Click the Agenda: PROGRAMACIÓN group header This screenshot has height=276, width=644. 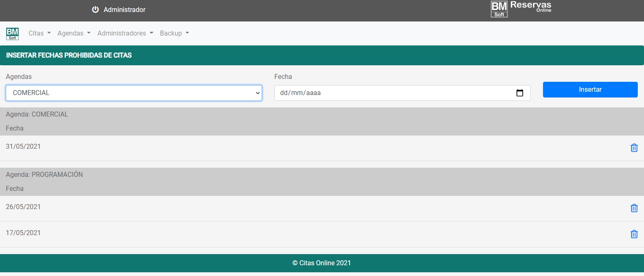44,175
